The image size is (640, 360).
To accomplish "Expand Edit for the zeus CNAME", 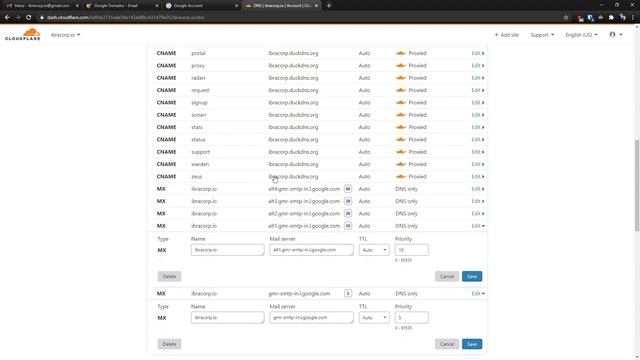I will 478,176.
